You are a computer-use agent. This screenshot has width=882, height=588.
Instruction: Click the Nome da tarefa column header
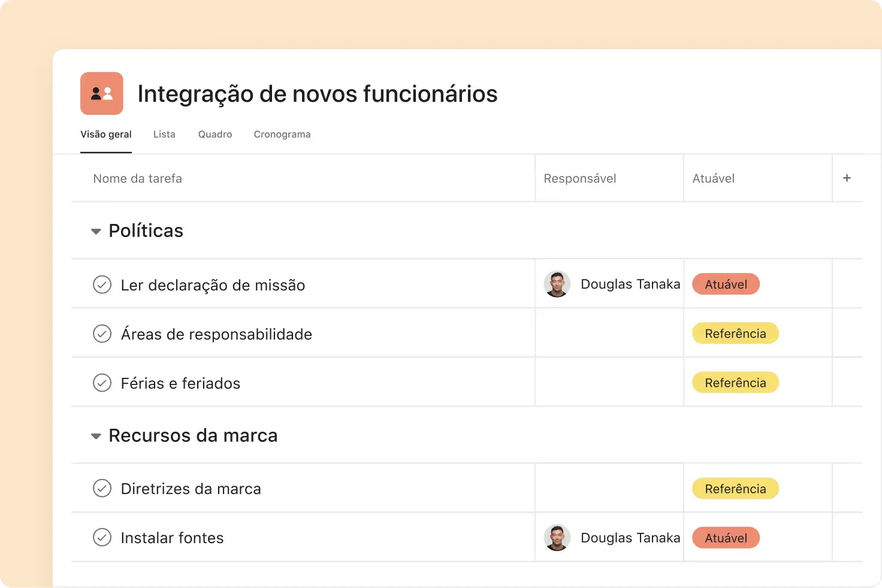(x=137, y=178)
